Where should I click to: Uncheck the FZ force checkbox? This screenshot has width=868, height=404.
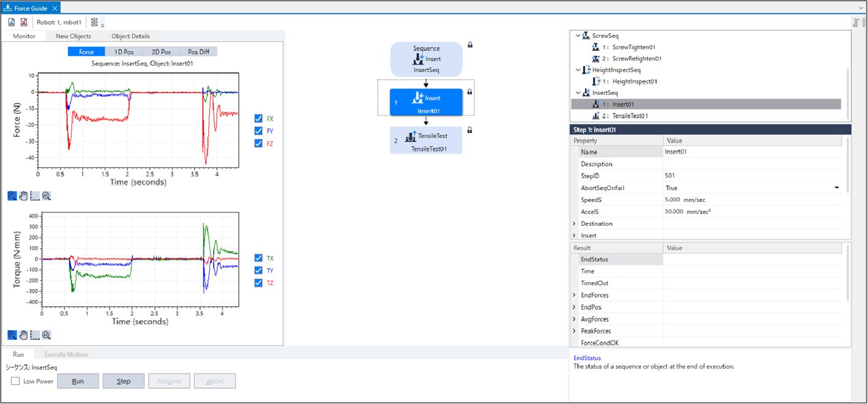tap(258, 143)
